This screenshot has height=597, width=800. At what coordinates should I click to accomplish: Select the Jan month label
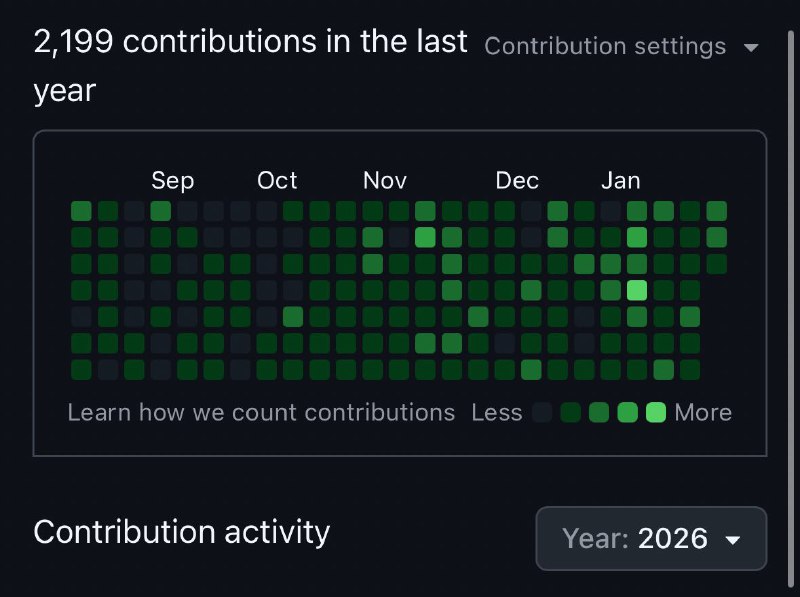pos(621,181)
